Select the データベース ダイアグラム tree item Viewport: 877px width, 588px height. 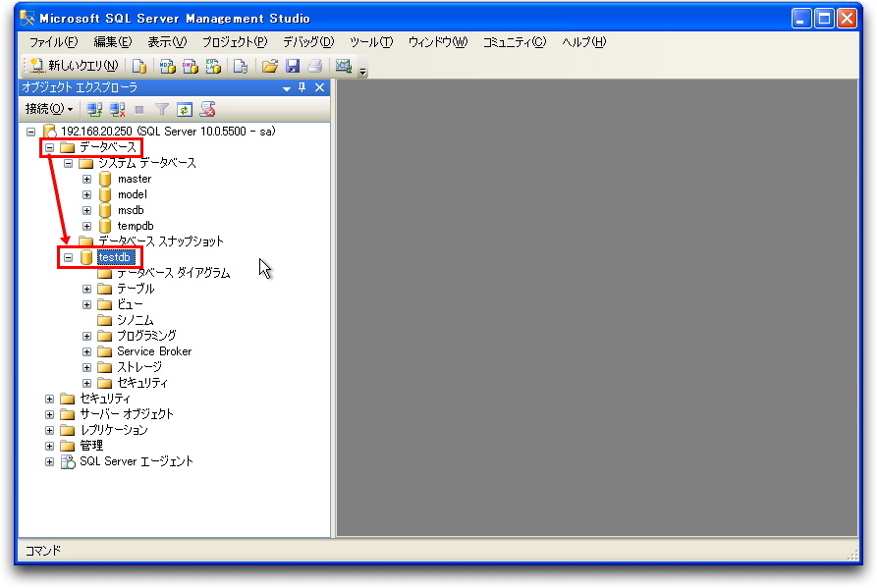tap(174, 273)
